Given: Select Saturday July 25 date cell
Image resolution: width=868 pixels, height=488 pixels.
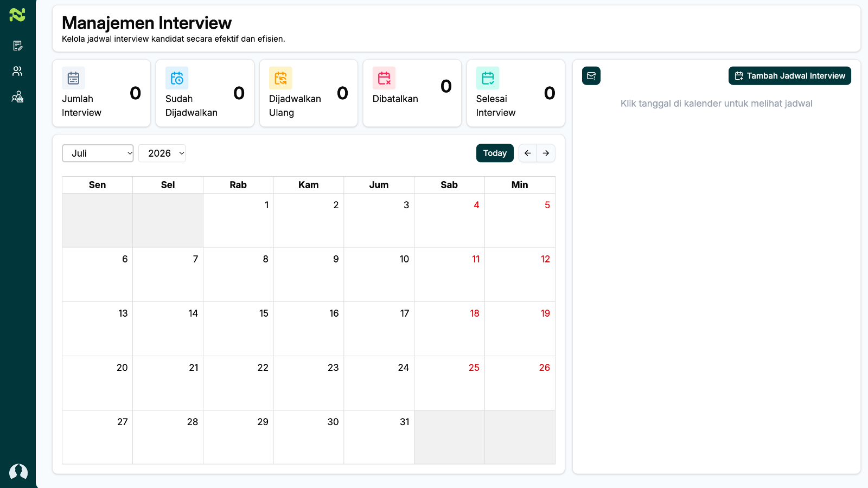Looking at the screenshot, I should click(449, 383).
